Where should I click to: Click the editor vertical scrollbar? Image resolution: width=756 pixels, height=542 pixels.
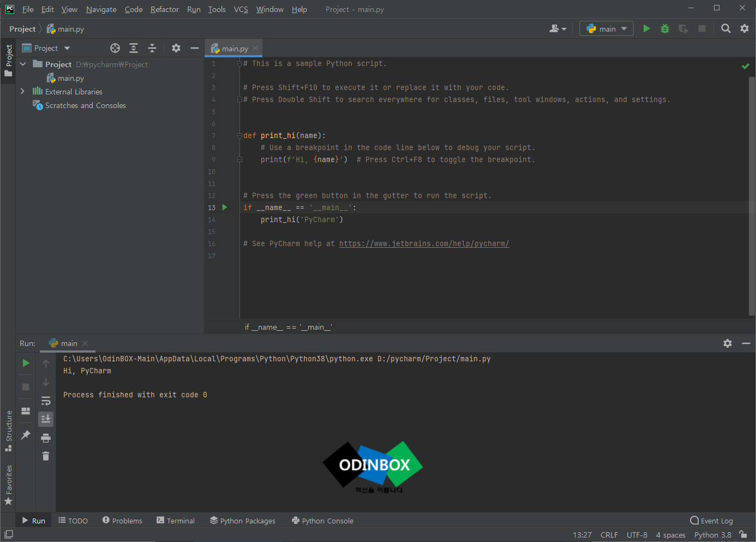click(752, 195)
